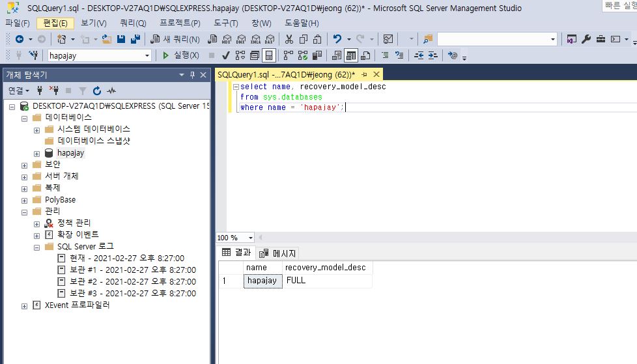The image size is (637, 364).
Task: Close the Object Explorer panel
Action: tap(203, 75)
